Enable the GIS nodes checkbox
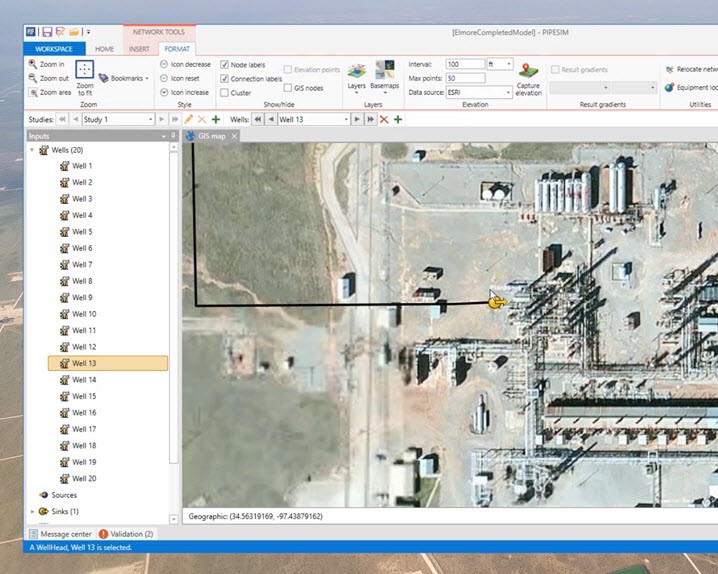 coord(288,88)
